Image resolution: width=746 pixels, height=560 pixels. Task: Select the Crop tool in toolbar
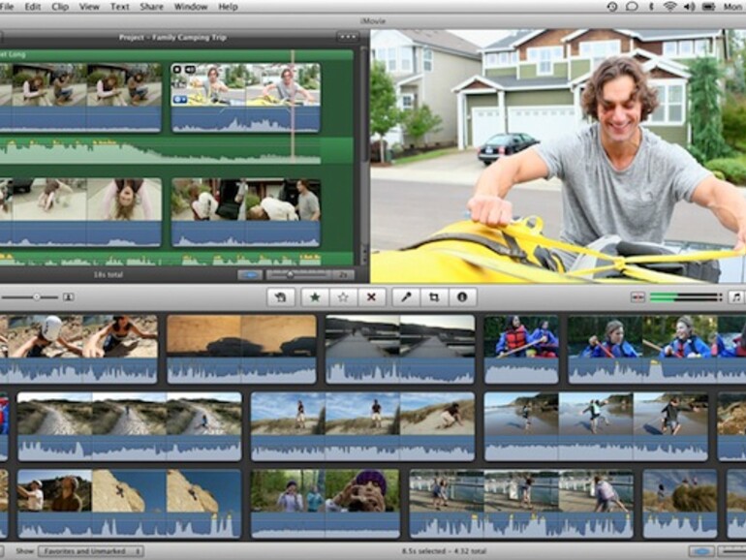[434, 297]
